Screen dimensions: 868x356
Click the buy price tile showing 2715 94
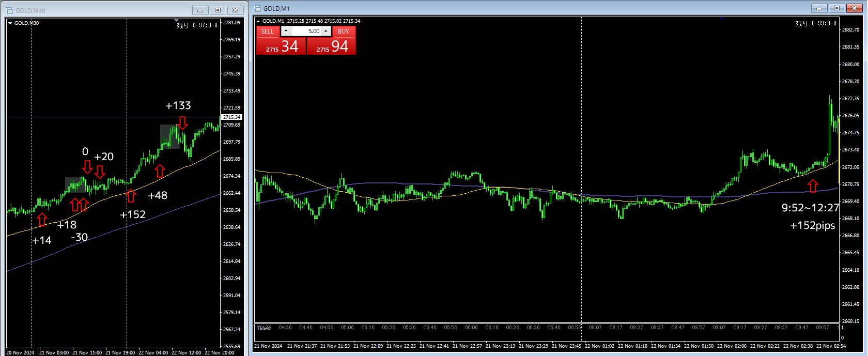pyautogui.click(x=331, y=46)
